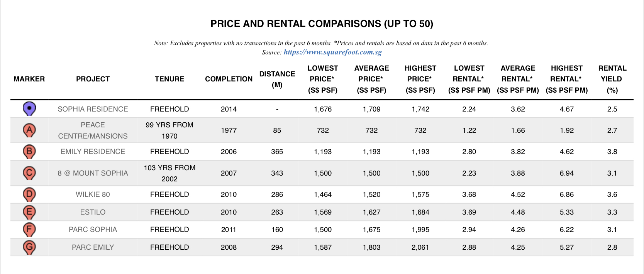Select the Parc Sophia project name

(x=93, y=230)
